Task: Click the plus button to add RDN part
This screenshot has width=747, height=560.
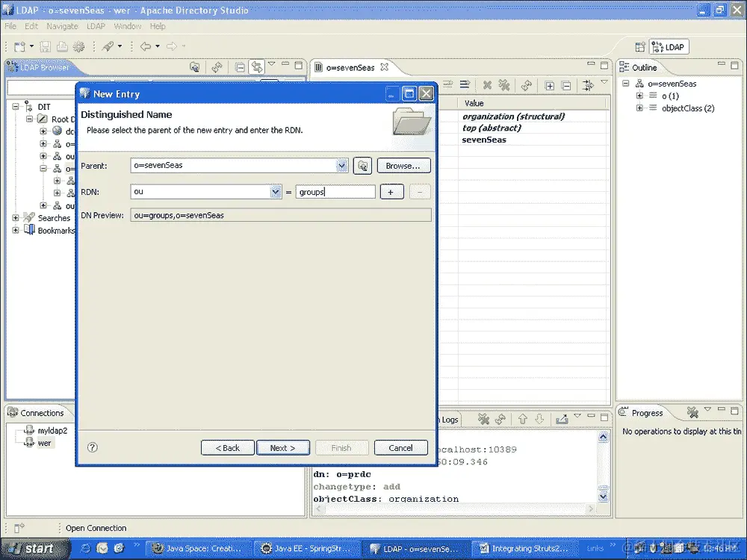Action: point(391,192)
